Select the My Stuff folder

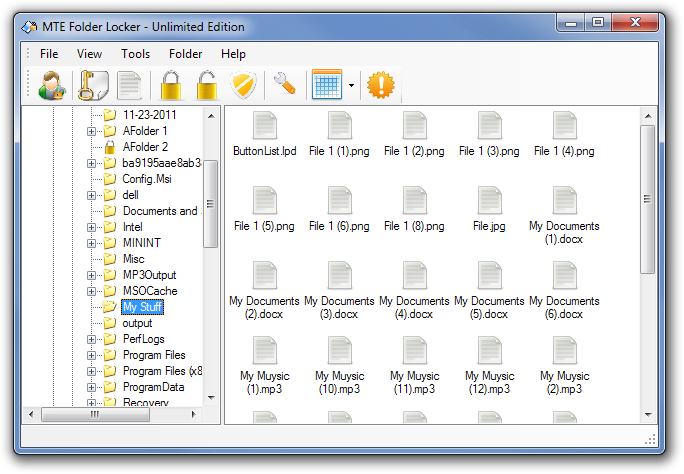pos(142,307)
